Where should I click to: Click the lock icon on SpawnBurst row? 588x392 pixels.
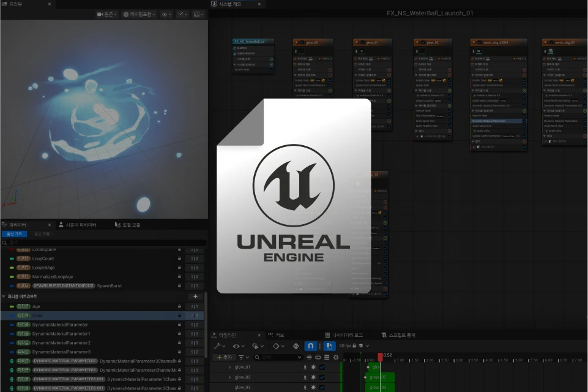coord(179,285)
